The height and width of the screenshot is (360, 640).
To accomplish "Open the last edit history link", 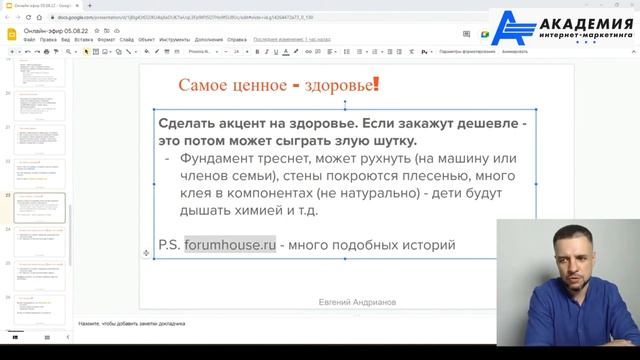I will pyautogui.click(x=292, y=40).
